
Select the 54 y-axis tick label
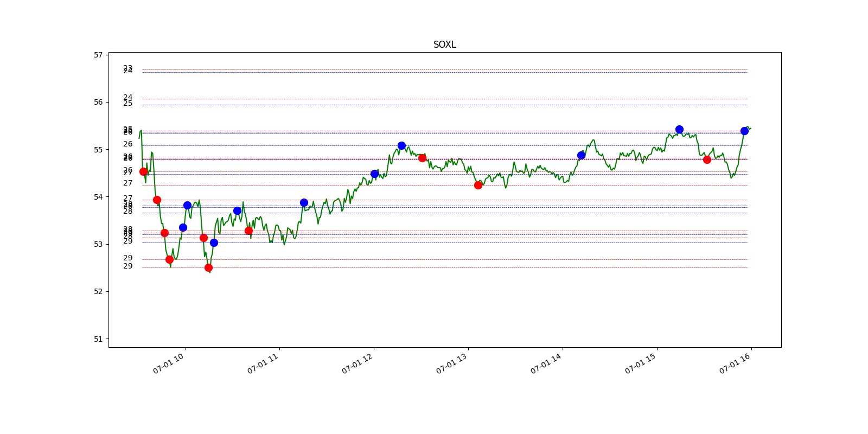click(98, 197)
